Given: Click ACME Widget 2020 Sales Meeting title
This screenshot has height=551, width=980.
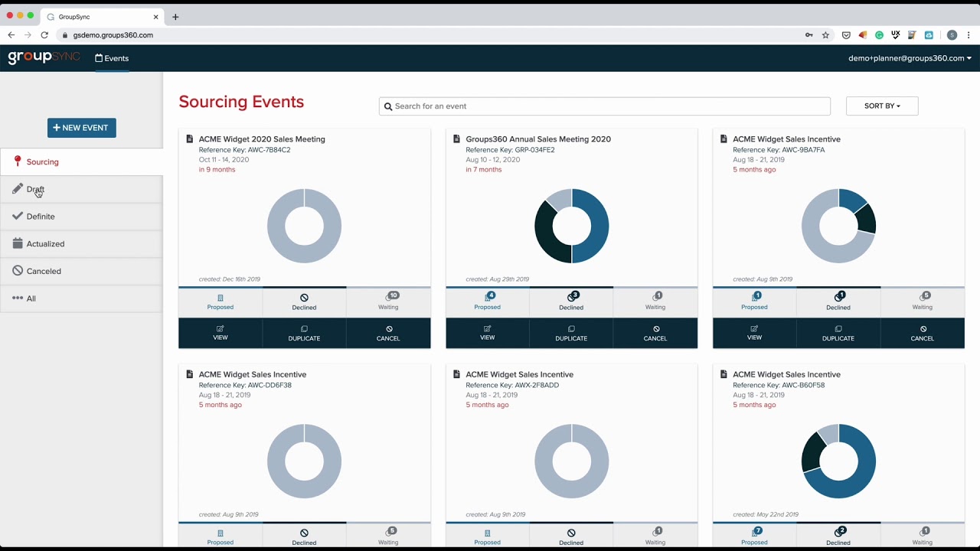Looking at the screenshot, I should [262, 139].
